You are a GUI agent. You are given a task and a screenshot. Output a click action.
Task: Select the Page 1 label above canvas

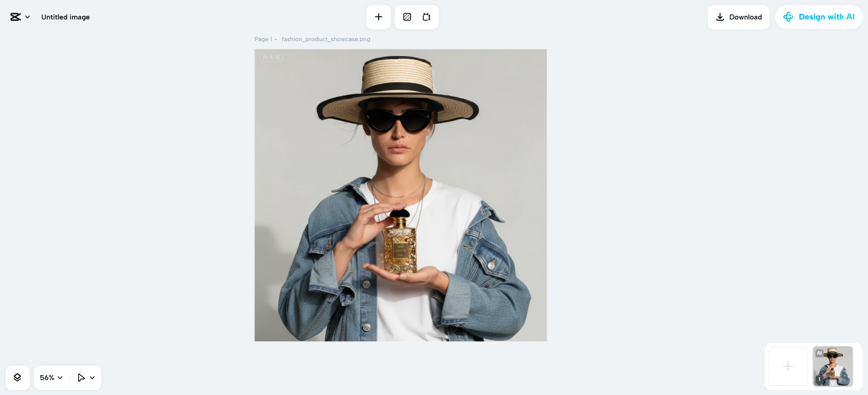tap(263, 39)
